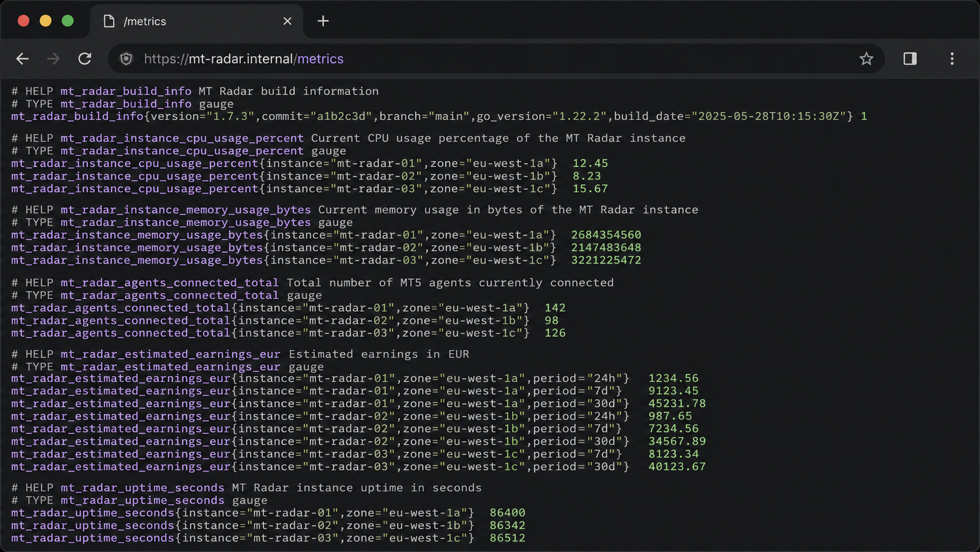The image size is (980, 552).
Task: Click the commit="a1b2c3d" label
Action: coord(317,116)
